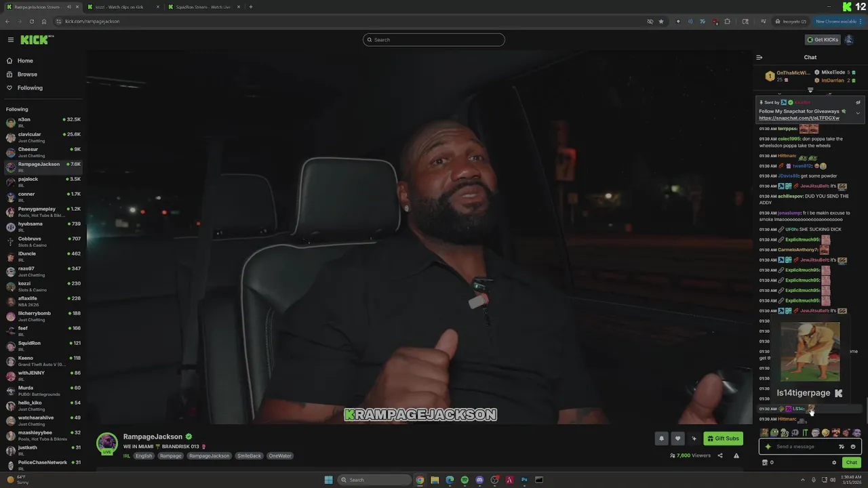Click the pinned message unpin icon
Screen dimensions: 868x488
(858, 102)
